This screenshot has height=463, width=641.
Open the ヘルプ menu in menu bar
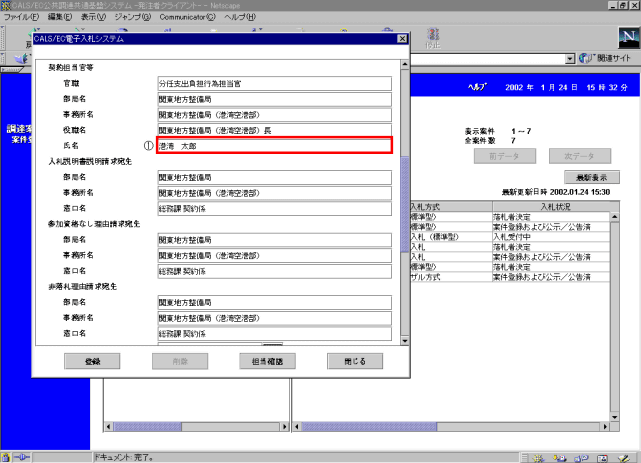(x=240, y=17)
